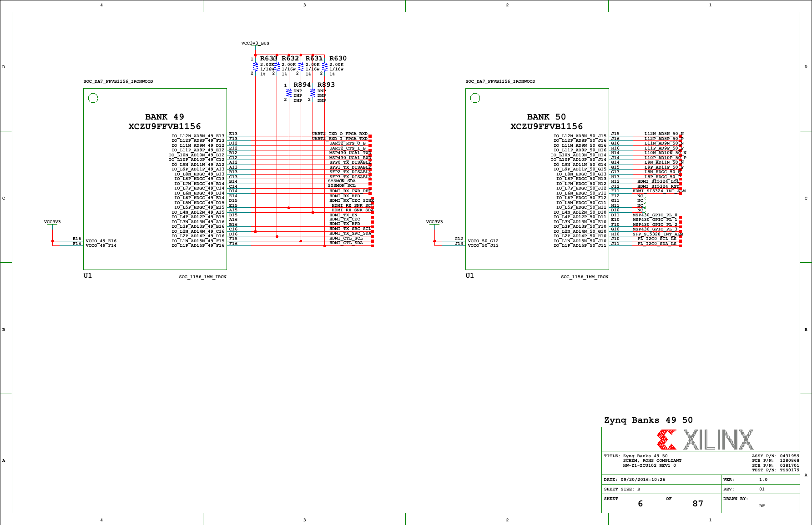Viewport: 812px width, 525px height.
Task: Click the SFP3_TX_DISABLE net label
Action: (350, 177)
